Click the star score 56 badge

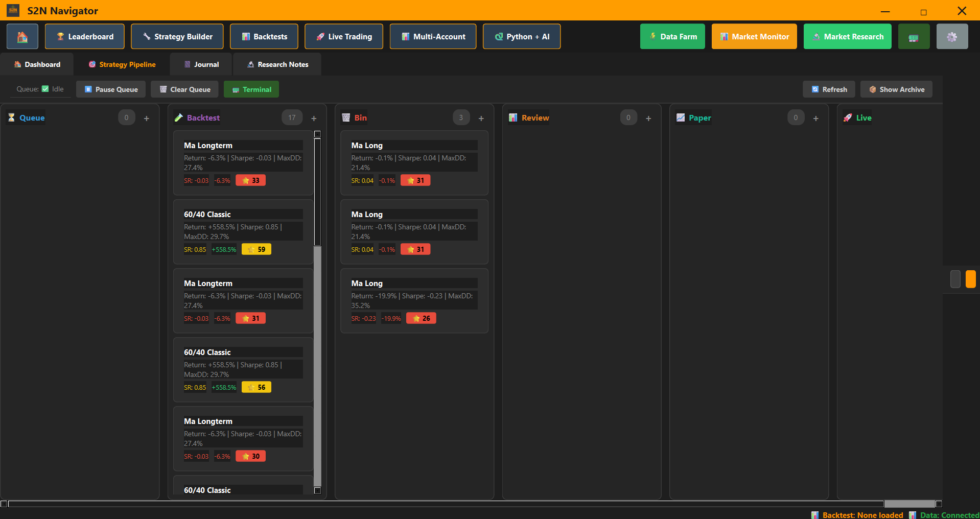click(256, 387)
